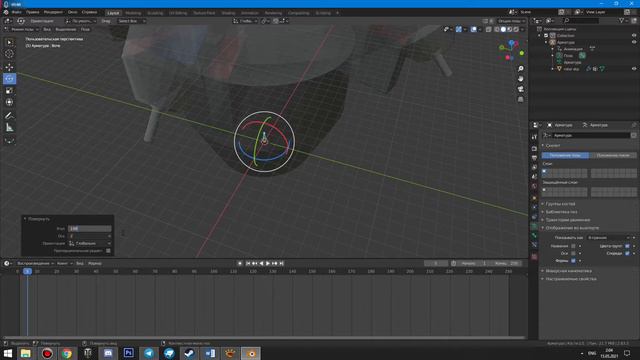
Task: Disable the Спереди (In Front) checkbox
Action: coord(627,253)
